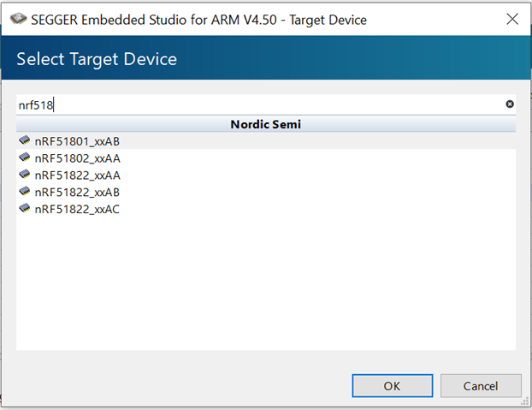Screen dimensions: 532x410
Task: Collapse the Nordic Semi group header
Action: 266,124
